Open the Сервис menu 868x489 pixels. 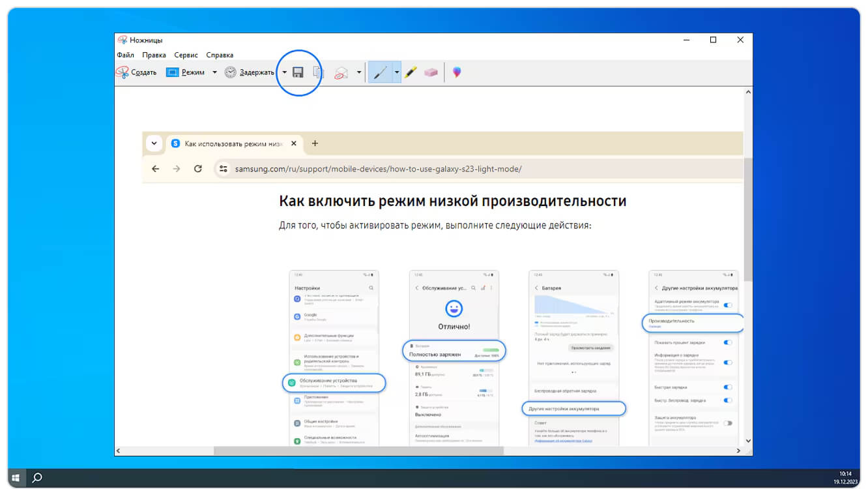(186, 55)
